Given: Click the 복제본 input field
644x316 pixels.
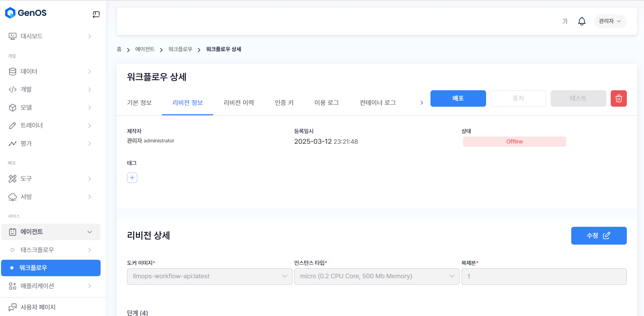Looking at the screenshot, I should (x=544, y=277).
